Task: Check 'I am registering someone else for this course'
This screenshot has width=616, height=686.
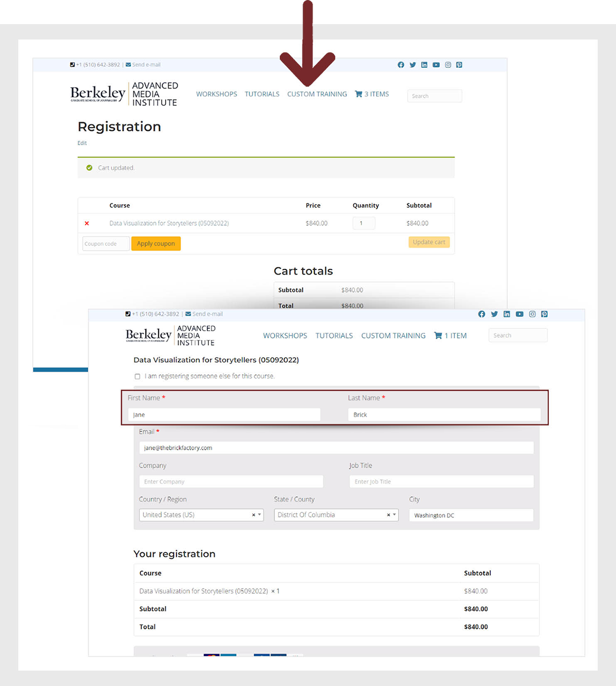Action: [x=137, y=376]
